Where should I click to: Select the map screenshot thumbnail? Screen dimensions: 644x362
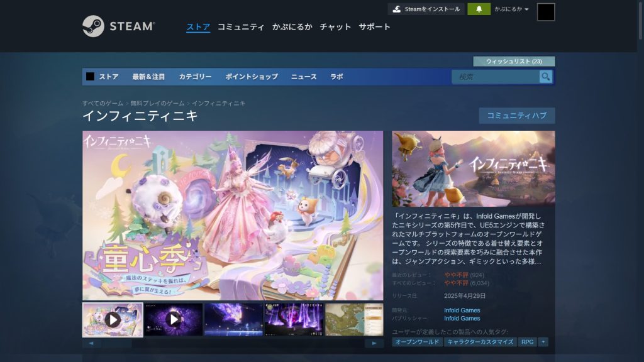[x=354, y=319]
